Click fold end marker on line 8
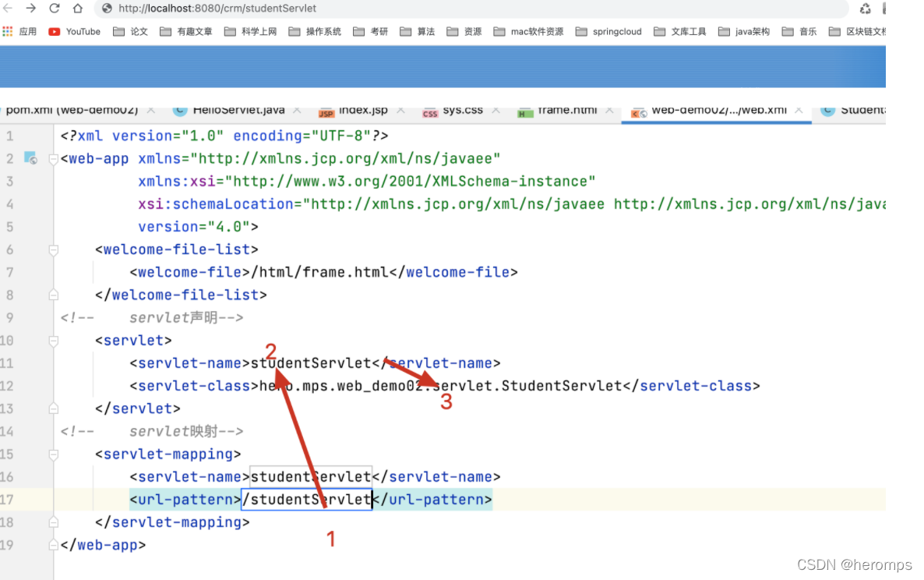The image size is (924, 580). [x=53, y=295]
